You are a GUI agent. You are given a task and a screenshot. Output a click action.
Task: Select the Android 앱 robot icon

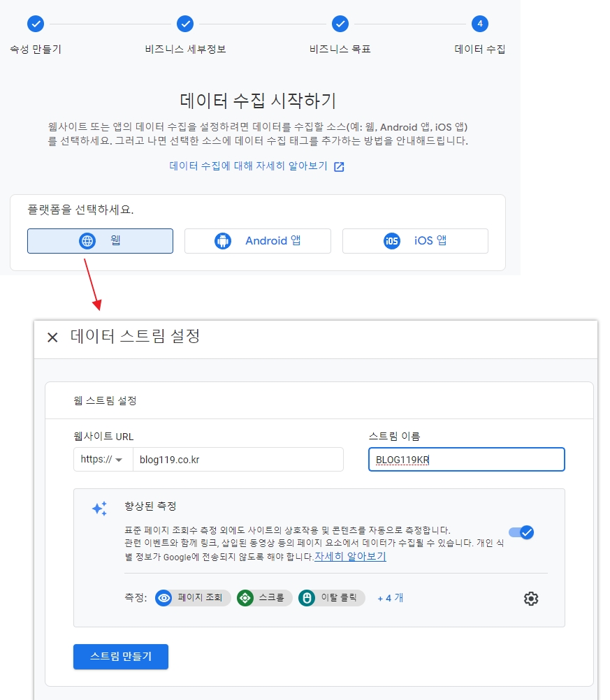[222, 240]
